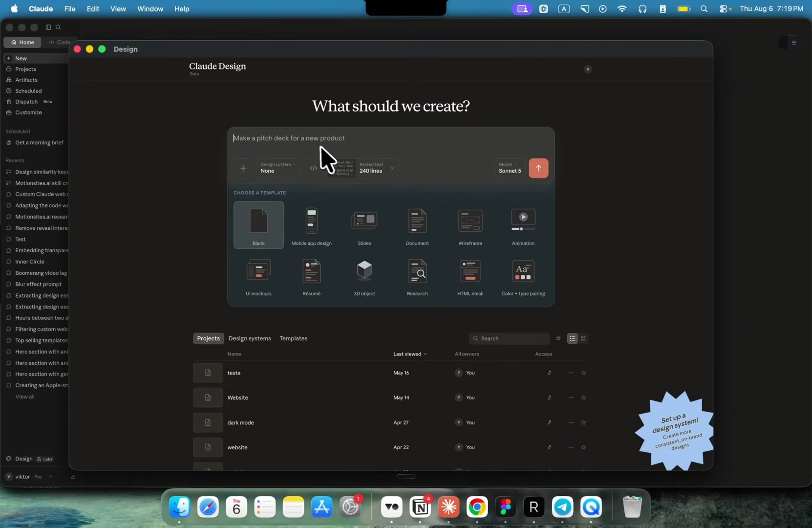812x528 pixels.
Task: Click the plus attachment button
Action: pyautogui.click(x=243, y=168)
